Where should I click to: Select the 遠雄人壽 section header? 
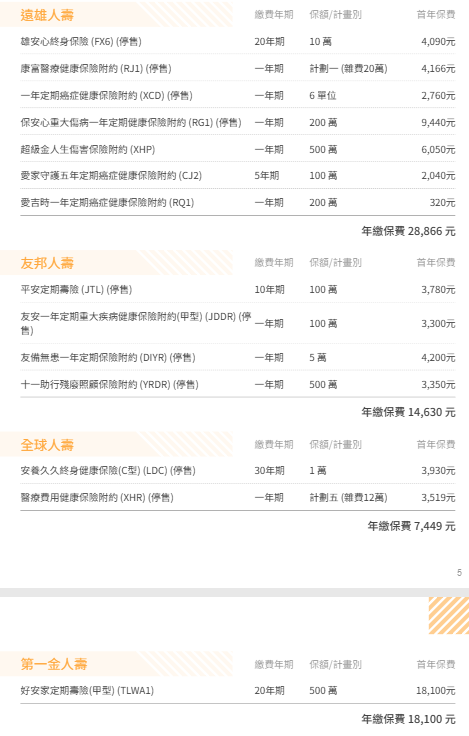47,15
